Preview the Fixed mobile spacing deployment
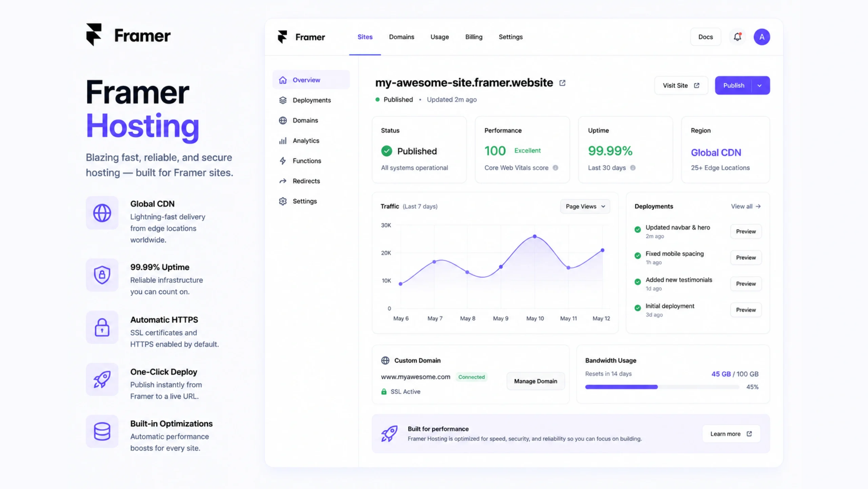 (746, 258)
